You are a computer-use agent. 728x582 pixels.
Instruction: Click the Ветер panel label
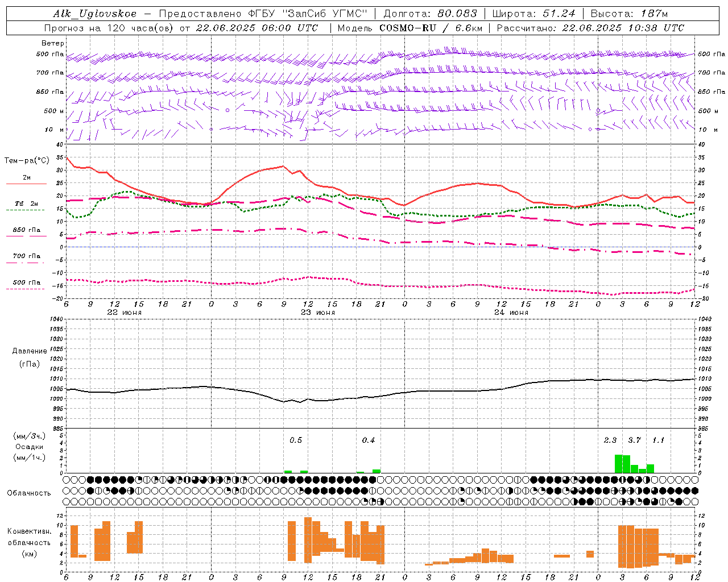coord(53,43)
